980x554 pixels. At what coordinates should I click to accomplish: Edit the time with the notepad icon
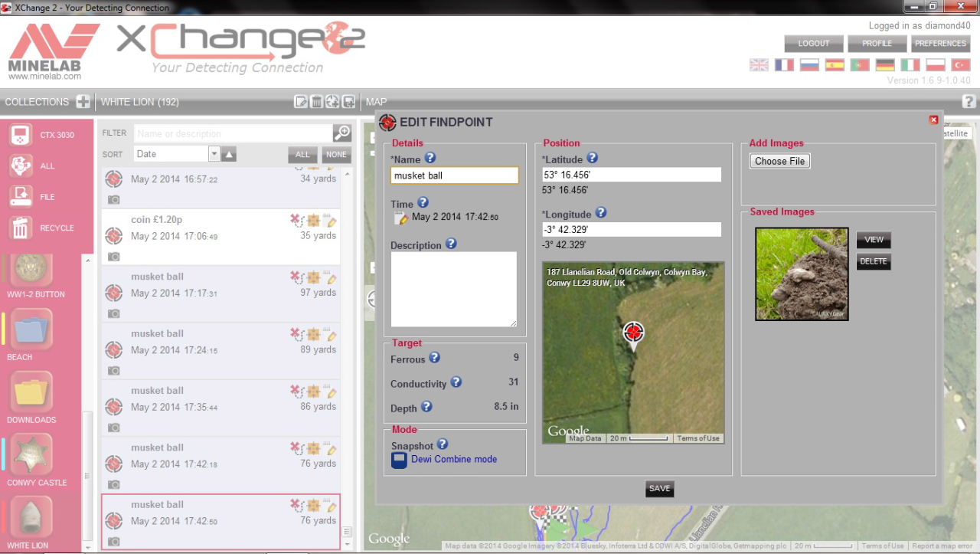[400, 218]
